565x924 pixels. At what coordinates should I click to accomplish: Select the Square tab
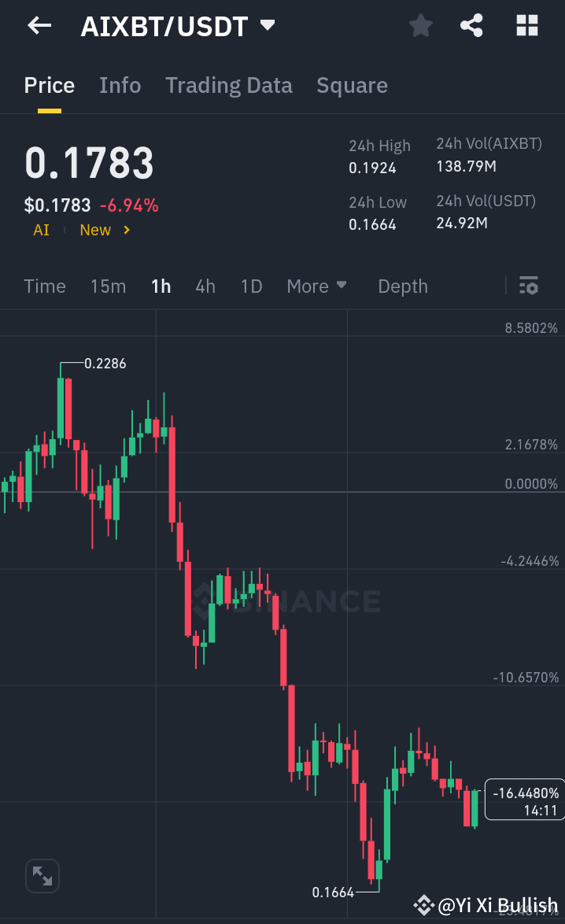(x=352, y=85)
